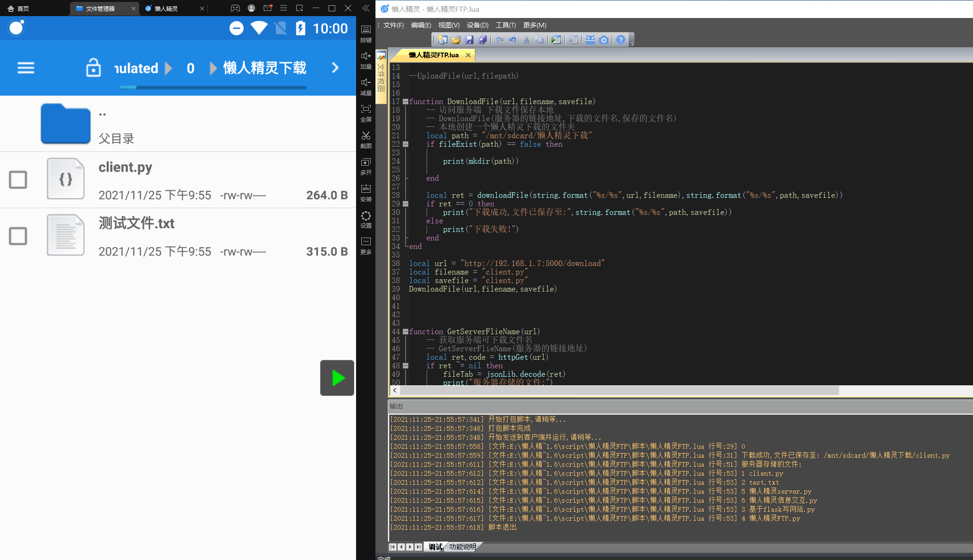Screen dimensions: 973x560
Task: Click the Save All toolbar icon
Action: [482, 40]
